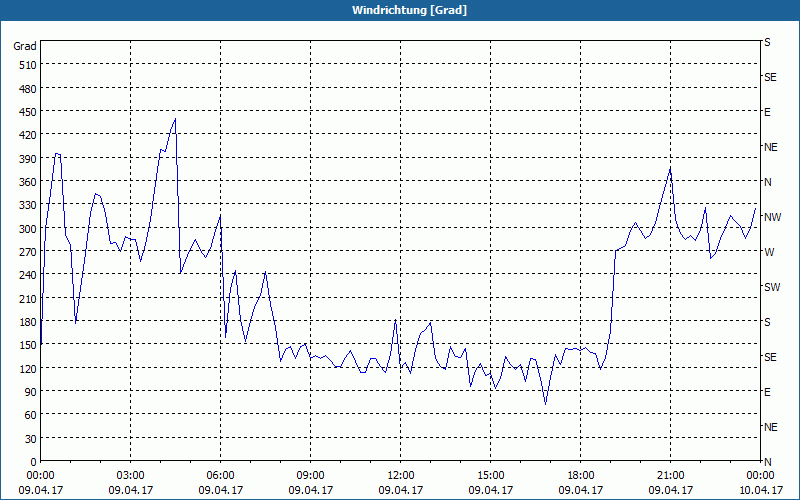Select the 120 tick label
Image resolution: width=800 pixels, height=500 pixels.
29,369
